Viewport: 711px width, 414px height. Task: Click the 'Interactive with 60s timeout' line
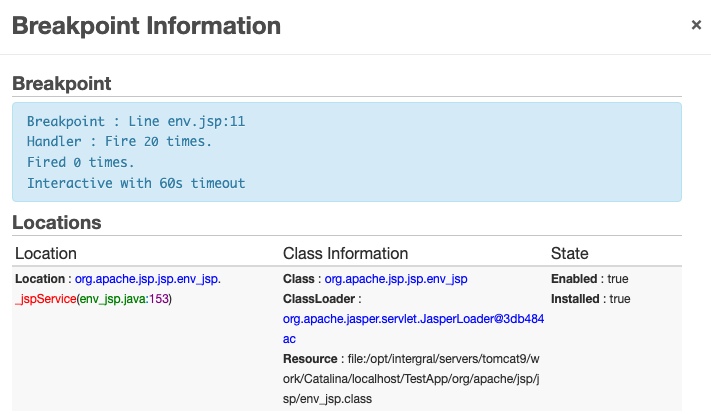(x=136, y=183)
